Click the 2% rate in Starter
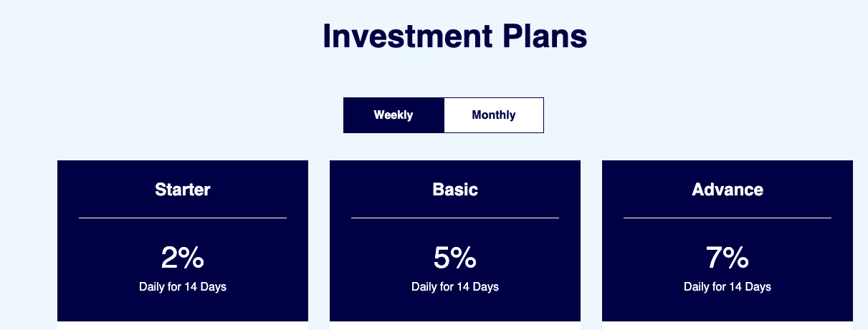Image resolution: width=868 pixels, height=330 pixels. 183,258
